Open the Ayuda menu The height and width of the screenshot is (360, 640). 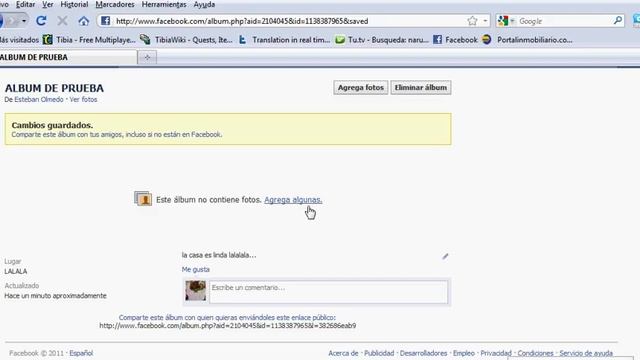[204, 4]
